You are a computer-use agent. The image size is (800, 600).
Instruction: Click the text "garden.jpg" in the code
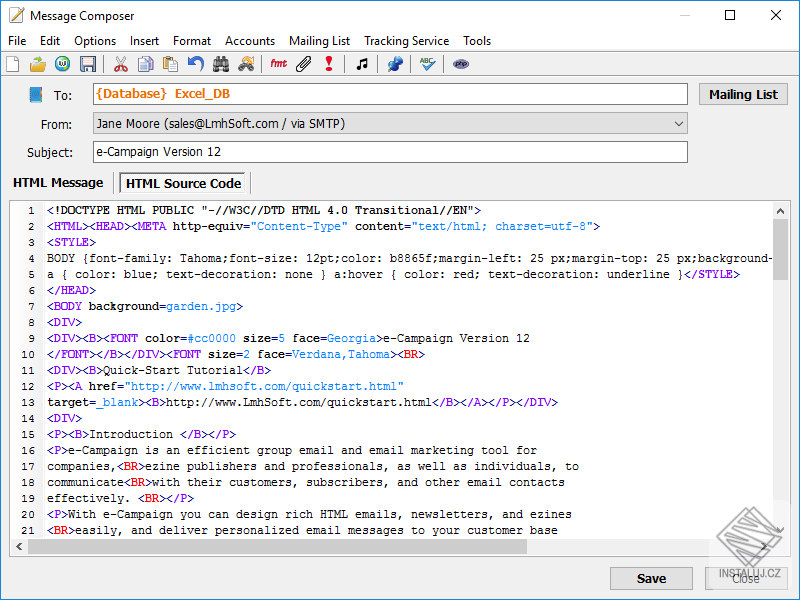coord(201,306)
